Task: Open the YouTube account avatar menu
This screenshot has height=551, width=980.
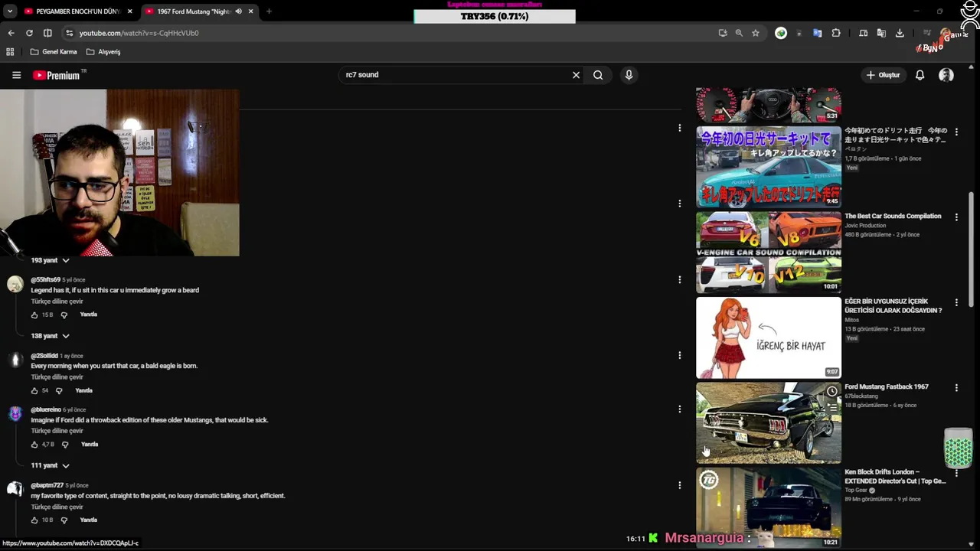Action: point(946,75)
